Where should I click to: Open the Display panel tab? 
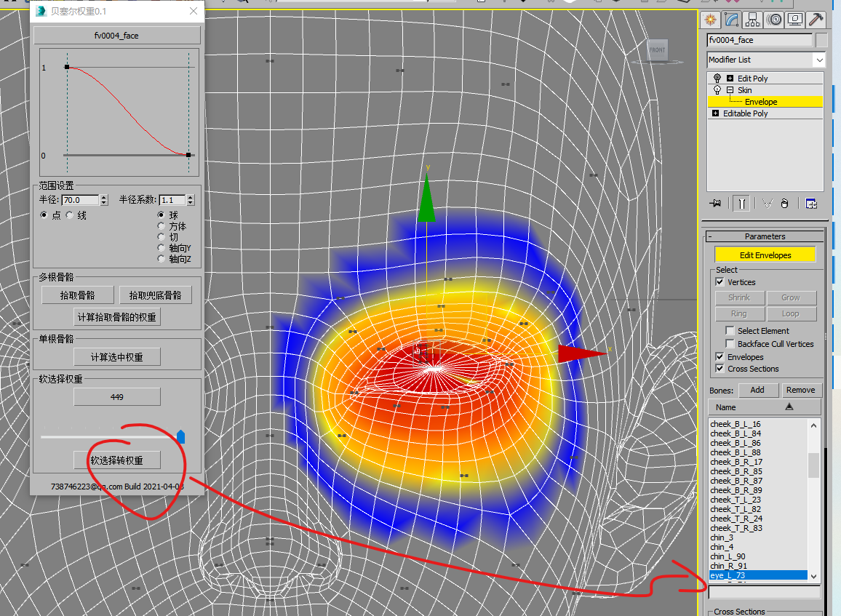tap(794, 20)
